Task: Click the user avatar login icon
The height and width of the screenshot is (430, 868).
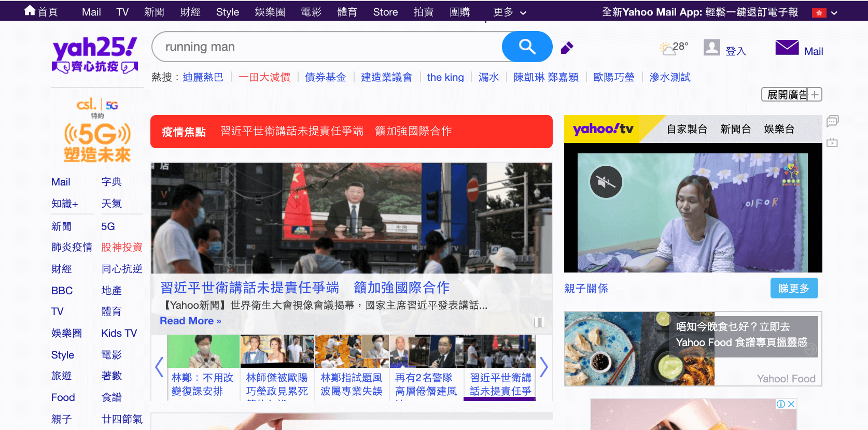Action: tap(712, 48)
